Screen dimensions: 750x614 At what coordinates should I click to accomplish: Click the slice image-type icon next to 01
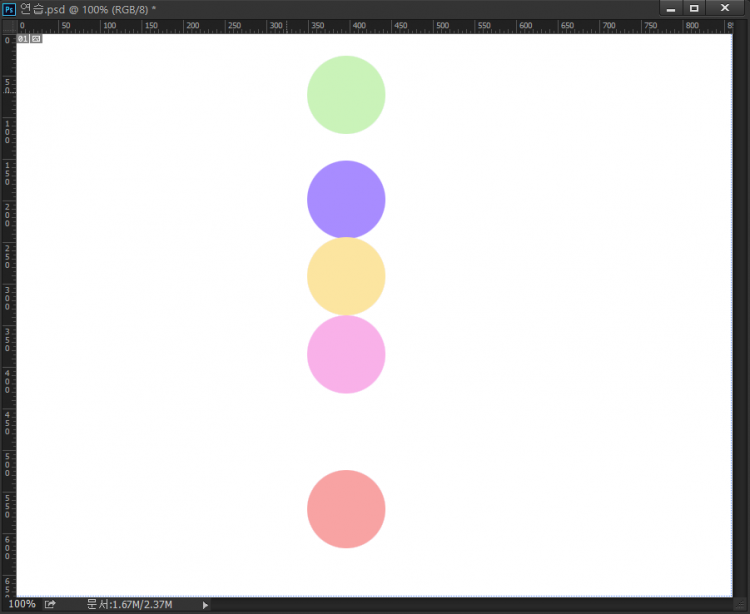coord(36,39)
